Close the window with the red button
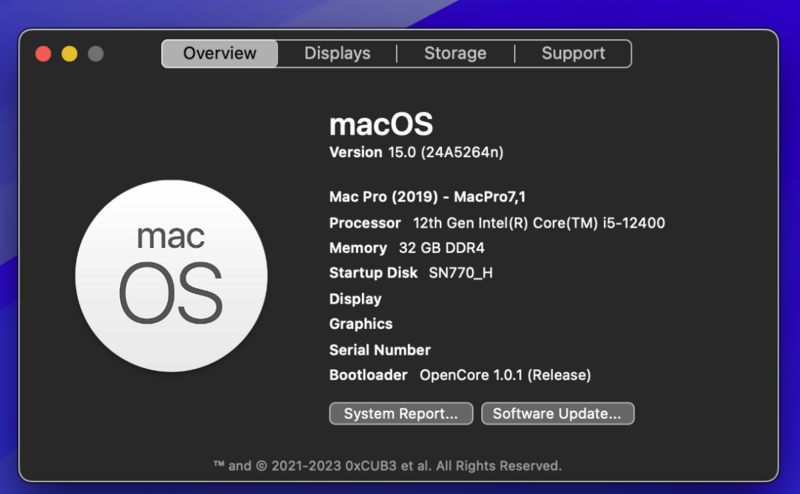Viewport: 800px width, 494px height. pos(43,54)
